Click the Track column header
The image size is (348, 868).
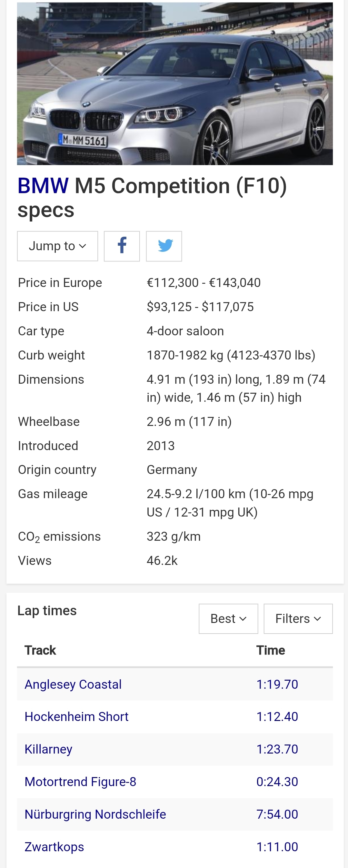pyautogui.click(x=40, y=650)
